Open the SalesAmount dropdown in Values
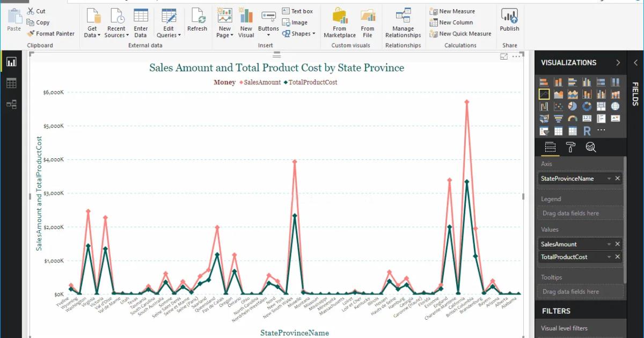644x338 pixels. click(x=608, y=244)
